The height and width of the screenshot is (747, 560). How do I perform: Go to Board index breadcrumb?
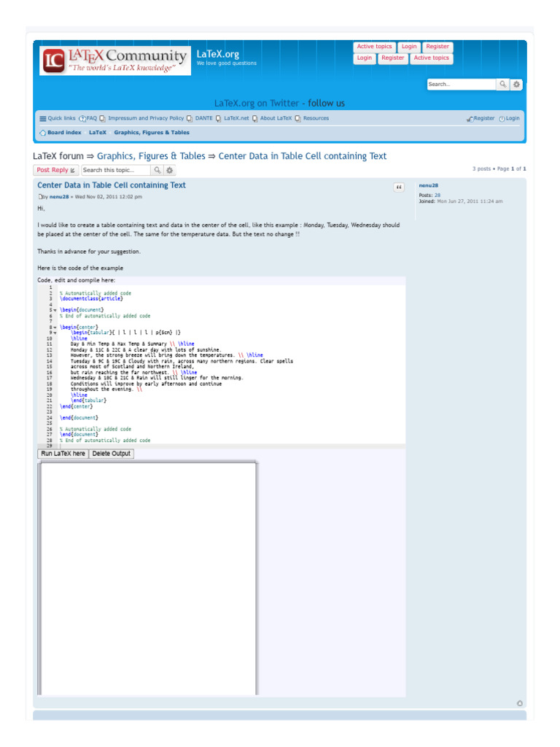(64, 133)
